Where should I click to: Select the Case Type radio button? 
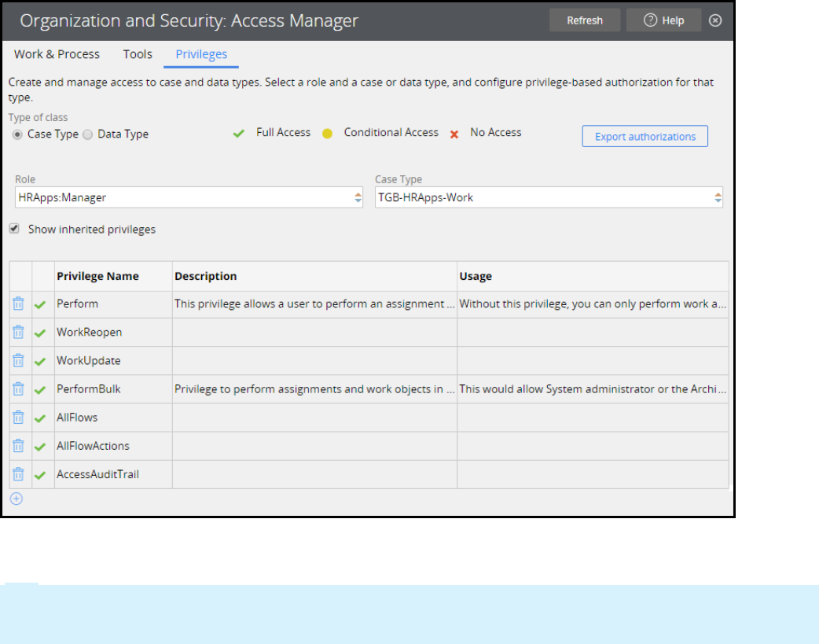point(17,134)
